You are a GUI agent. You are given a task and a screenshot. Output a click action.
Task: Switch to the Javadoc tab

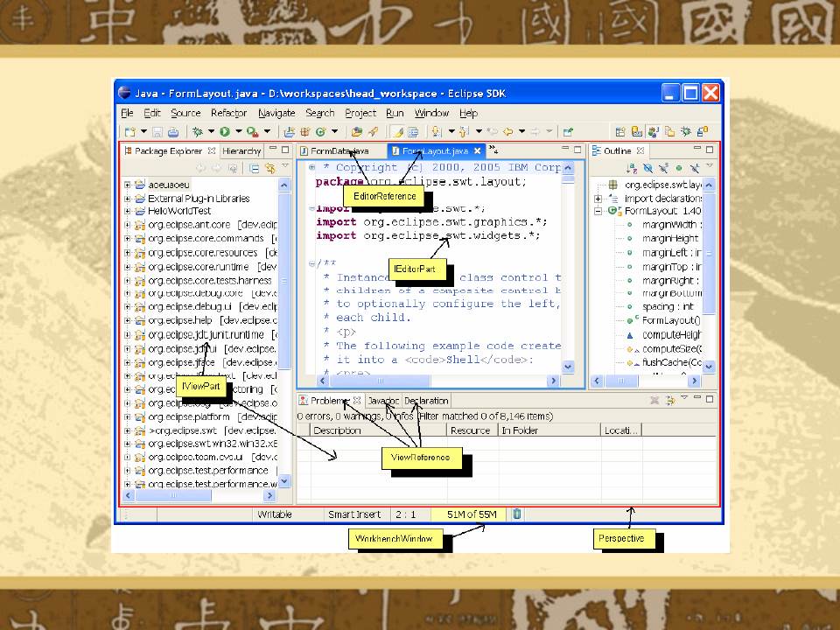click(x=383, y=401)
